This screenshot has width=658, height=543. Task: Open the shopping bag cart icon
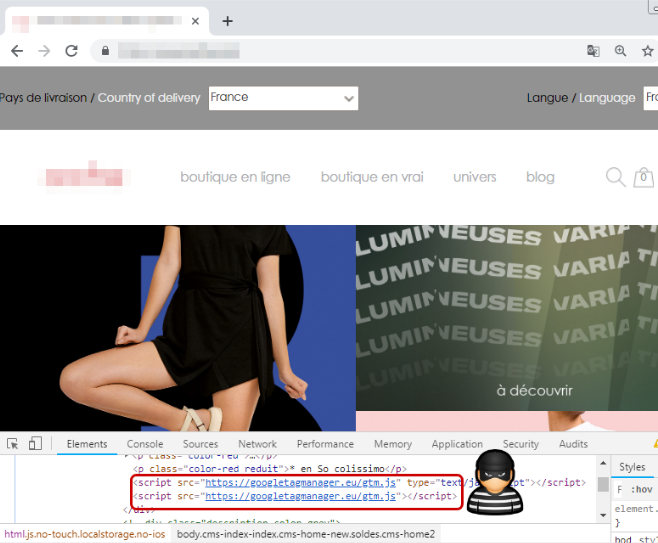[643, 177]
